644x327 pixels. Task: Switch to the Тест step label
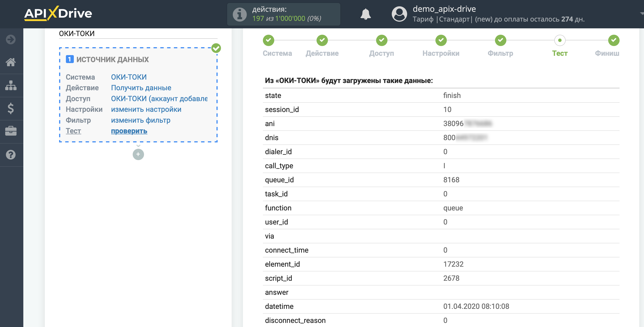tap(560, 53)
